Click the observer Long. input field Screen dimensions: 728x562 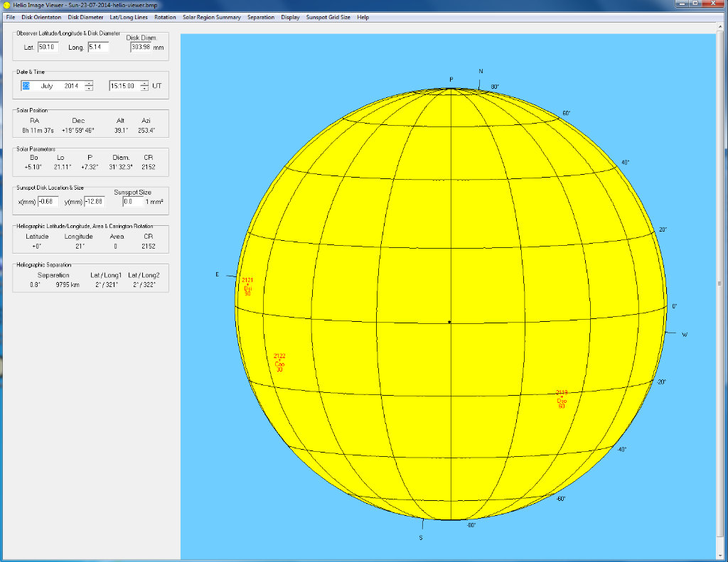97,48
